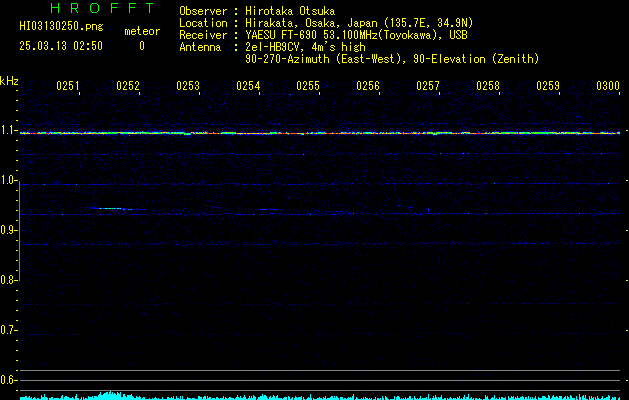Click the Location line Hirakata, Osaka, Japan
This screenshot has height=400, width=629.
(x=326, y=23)
